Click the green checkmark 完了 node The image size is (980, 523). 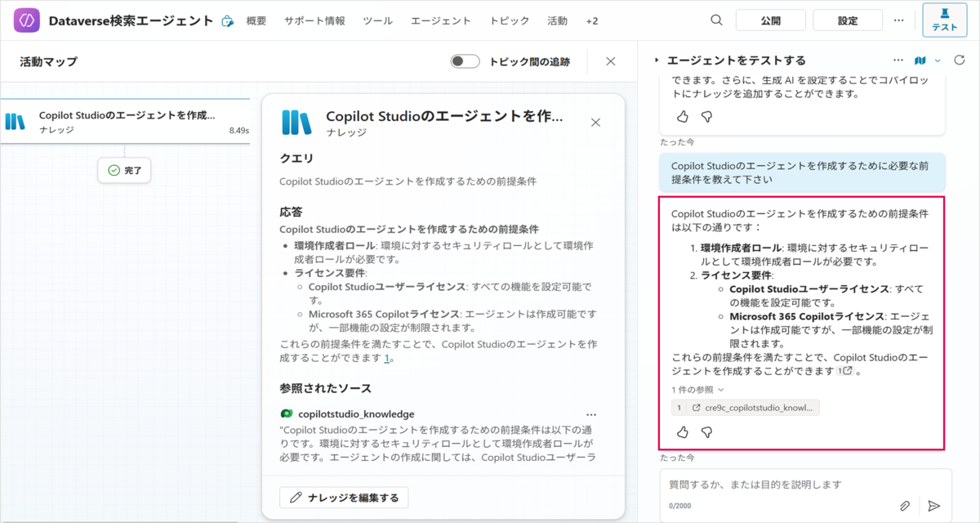click(124, 170)
